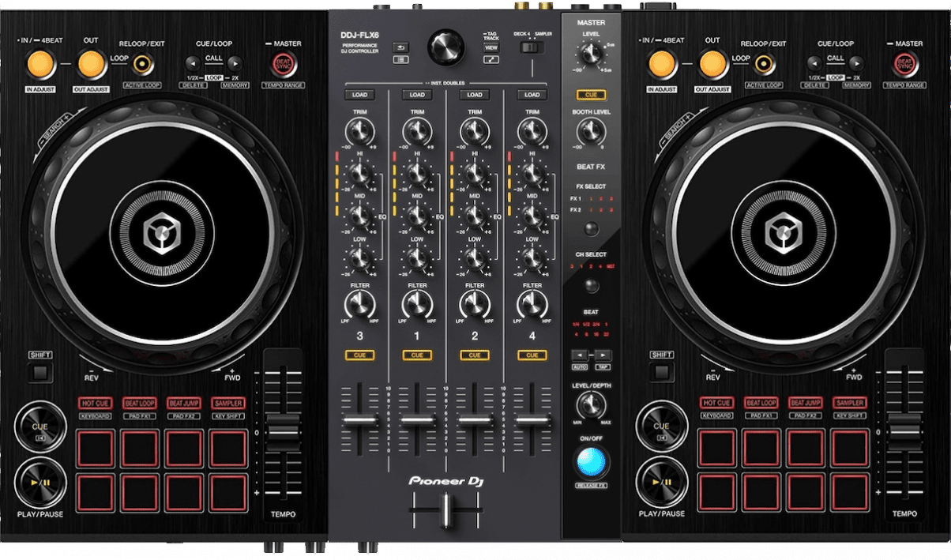Click the BOOTH LEVEL knob
951x560 pixels.
click(x=591, y=133)
